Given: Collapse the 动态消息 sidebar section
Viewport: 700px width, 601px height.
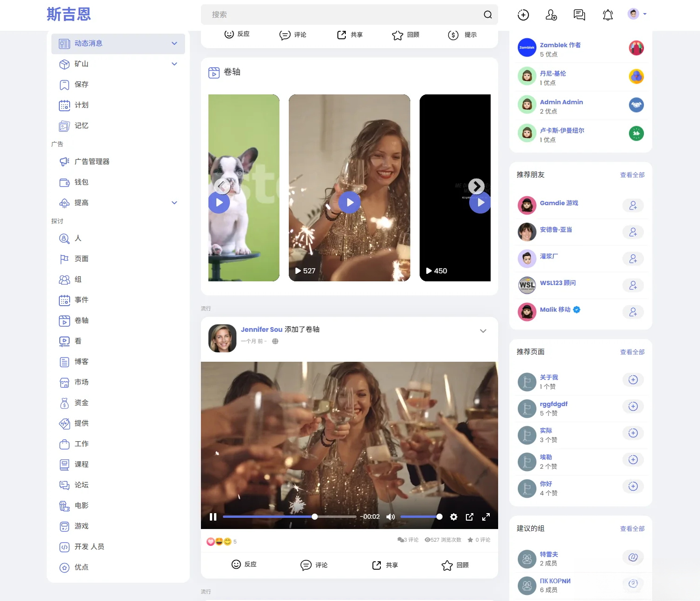Looking at the screenshot, I should 174,43.
